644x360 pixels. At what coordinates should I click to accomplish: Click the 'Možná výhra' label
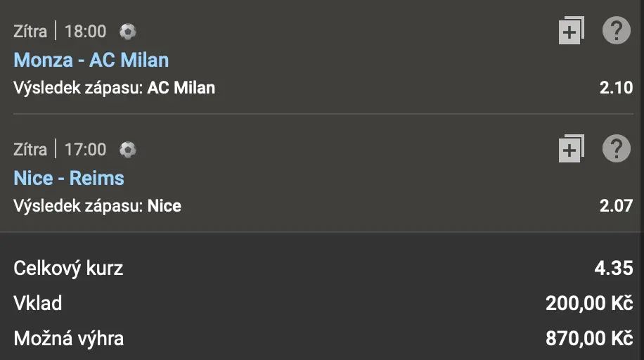[69, 338]
